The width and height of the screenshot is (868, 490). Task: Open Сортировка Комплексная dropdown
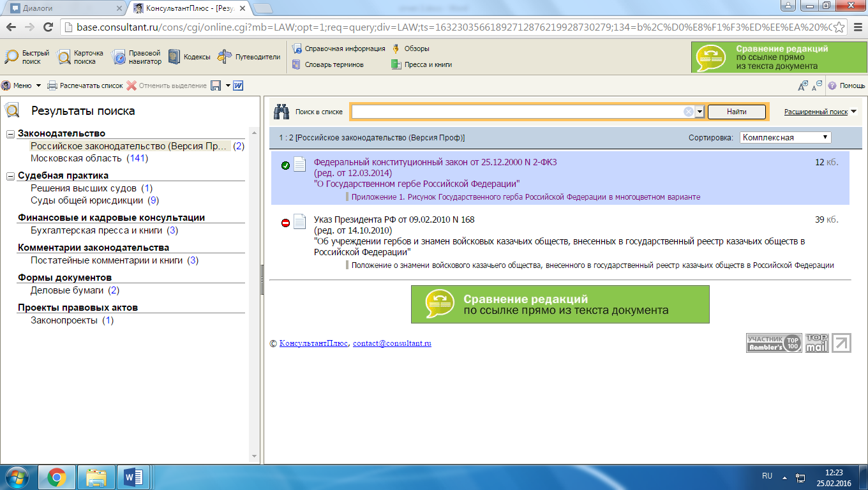[x=786, y=137]
